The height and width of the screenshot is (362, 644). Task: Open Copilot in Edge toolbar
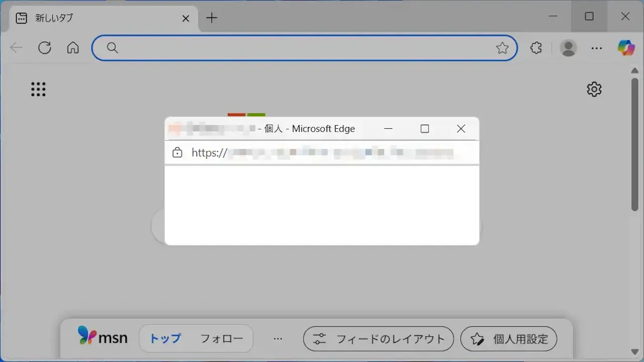pos(625,48)
